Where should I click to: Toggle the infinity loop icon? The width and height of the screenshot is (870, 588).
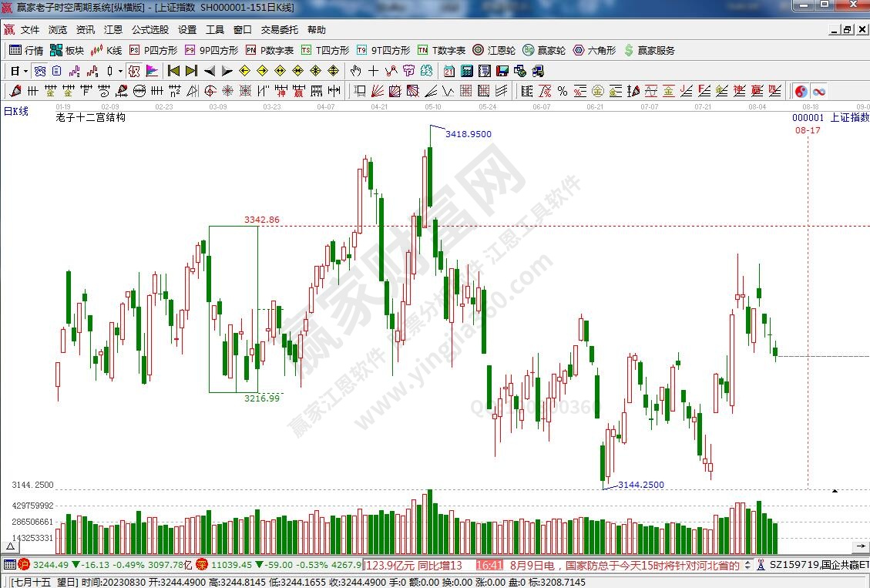[818, 91]
